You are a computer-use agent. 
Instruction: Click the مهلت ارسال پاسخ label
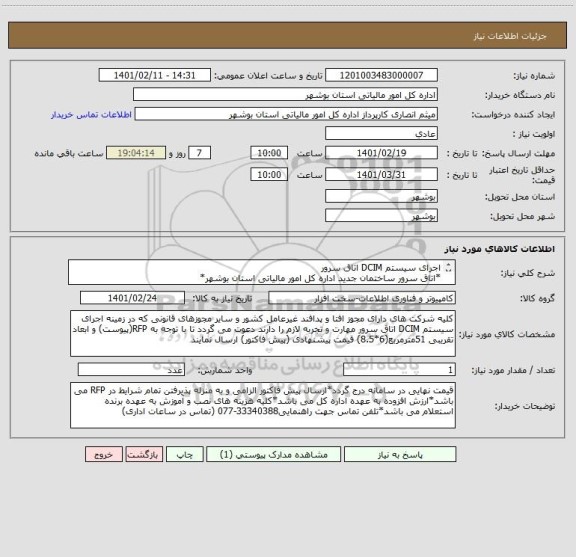click(518, 153)
